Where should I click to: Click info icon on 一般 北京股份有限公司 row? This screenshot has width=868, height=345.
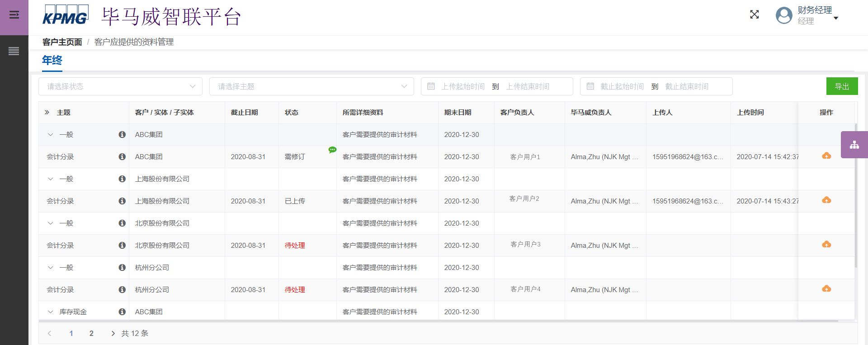(x=122, y=223)
